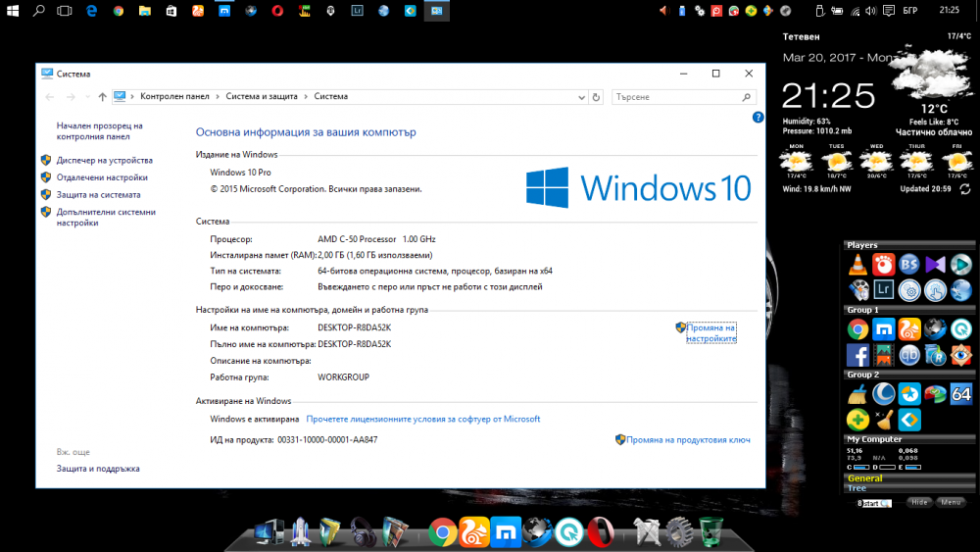Open My Computer icon in bottom dock

[x=269, y=532]
